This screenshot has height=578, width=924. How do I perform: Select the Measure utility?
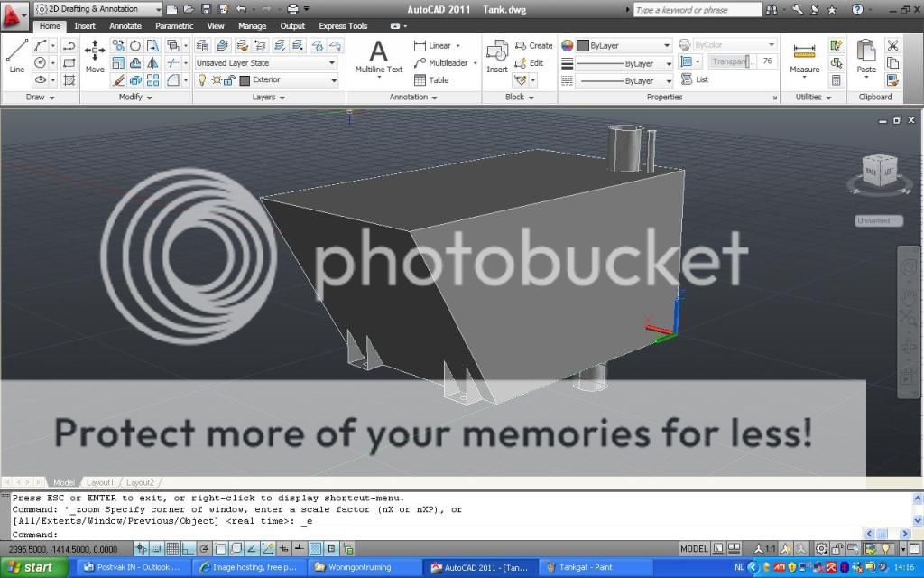(804, 56)
